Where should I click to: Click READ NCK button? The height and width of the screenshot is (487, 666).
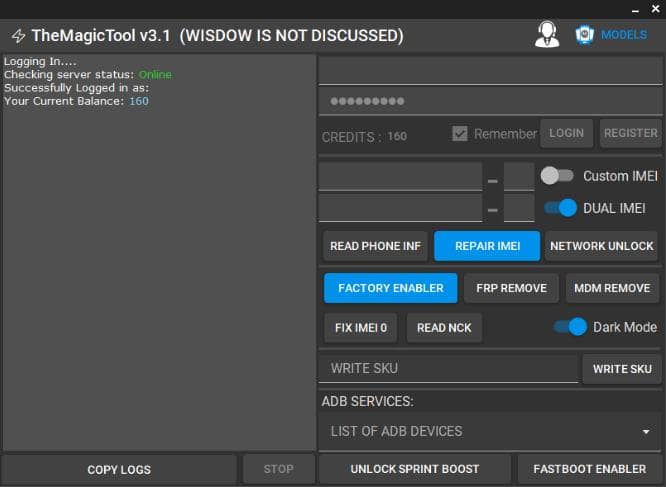tap(444, 328)
